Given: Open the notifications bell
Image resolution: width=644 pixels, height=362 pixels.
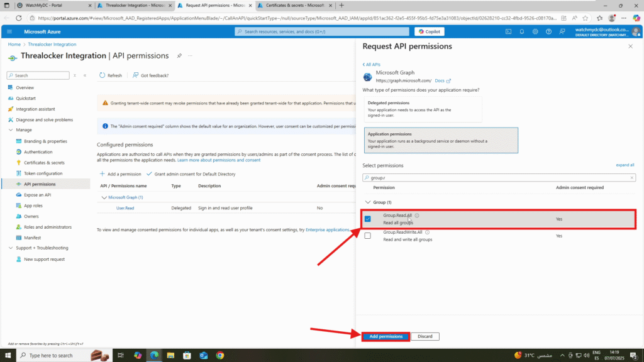Looking at the screenshot, I should tap(522, 31).
